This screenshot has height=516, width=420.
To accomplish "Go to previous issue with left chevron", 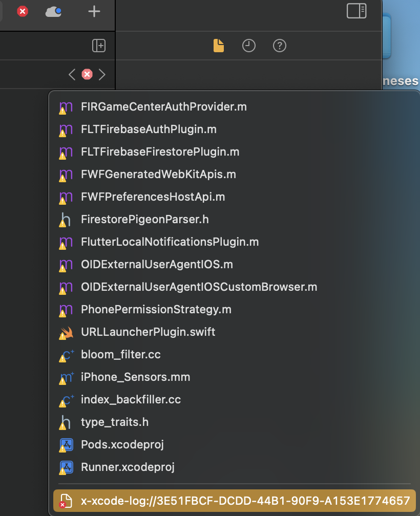I will 72,74.
